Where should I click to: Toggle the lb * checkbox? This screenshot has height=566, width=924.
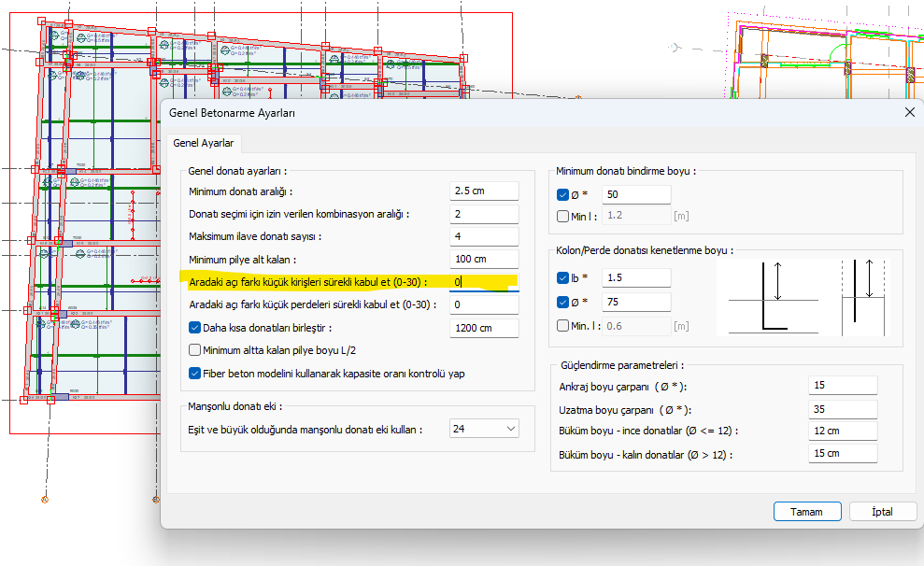click(562, 278)
